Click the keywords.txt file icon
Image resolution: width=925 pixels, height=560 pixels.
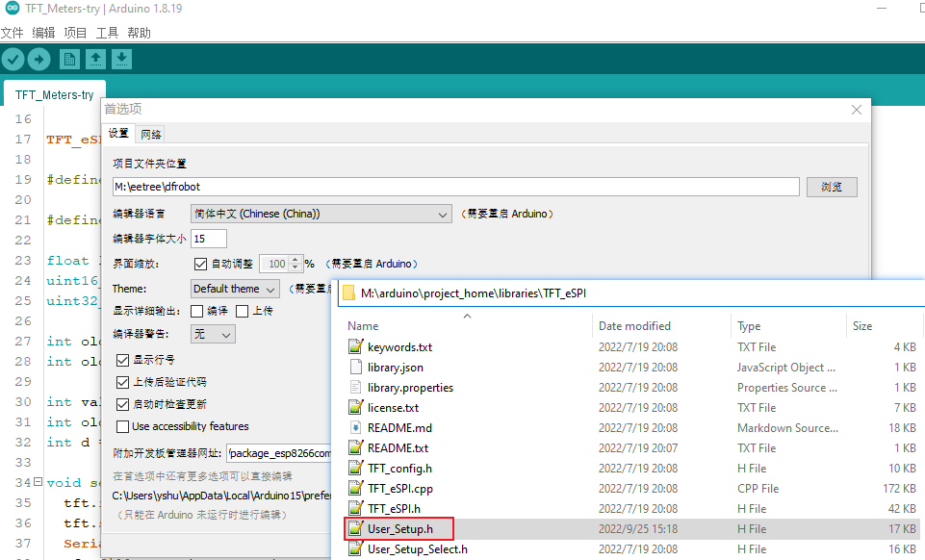click(x=356, y=346)
